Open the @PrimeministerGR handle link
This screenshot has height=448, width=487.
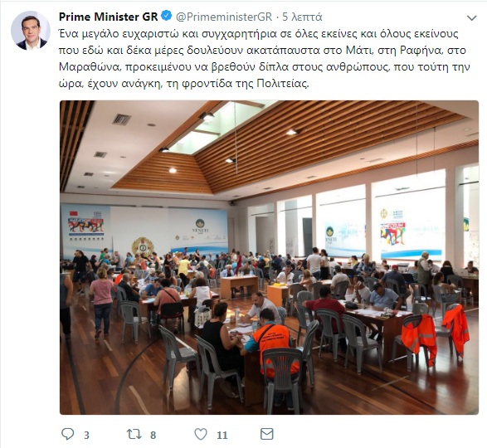click(x=224, y=17)
